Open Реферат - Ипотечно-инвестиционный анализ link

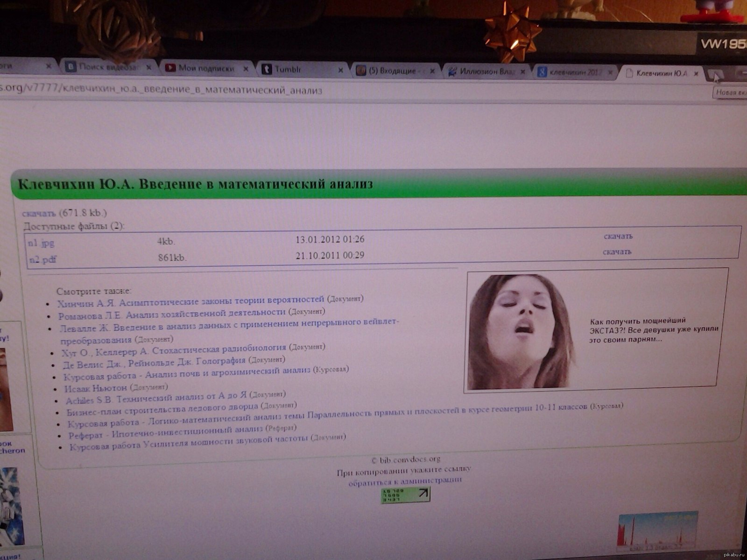tap(166, 432)
